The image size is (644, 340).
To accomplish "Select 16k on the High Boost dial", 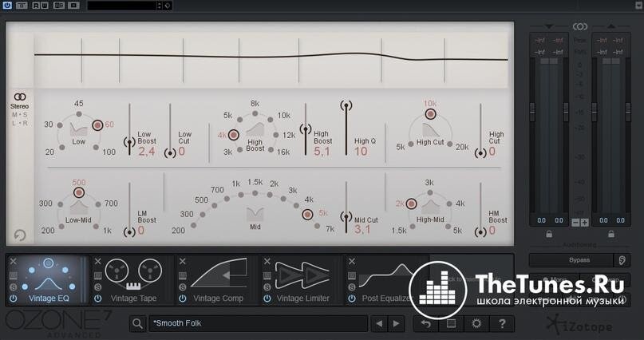I will 271,149.
